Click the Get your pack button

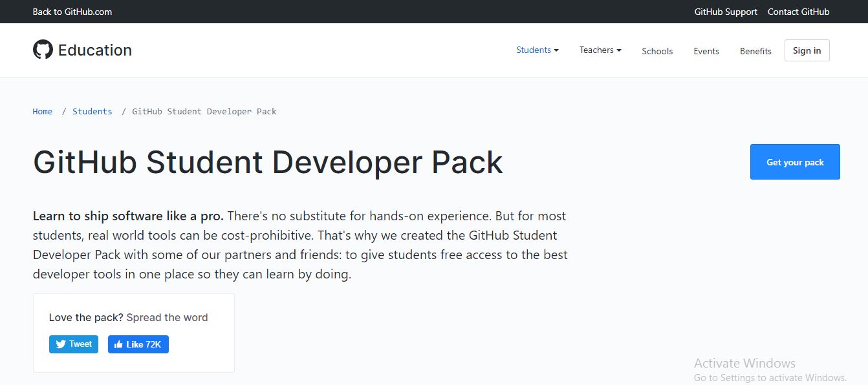click(x=795, y=162)
